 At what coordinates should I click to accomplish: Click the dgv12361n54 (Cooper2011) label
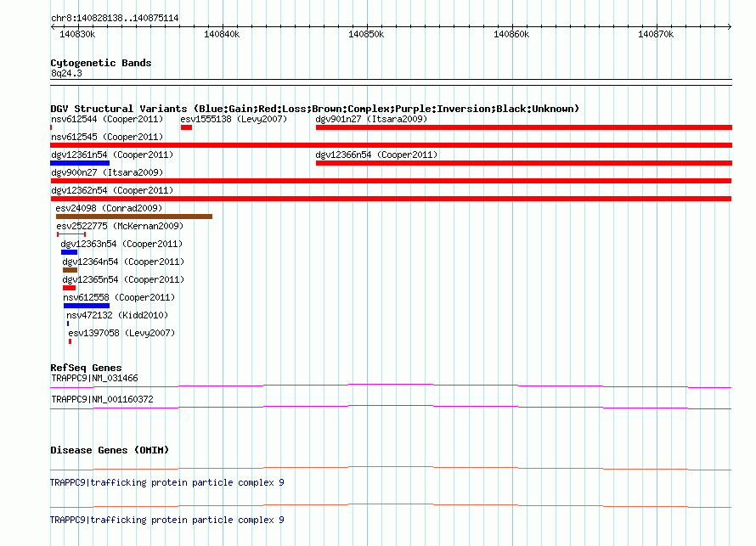click(112, 155)
